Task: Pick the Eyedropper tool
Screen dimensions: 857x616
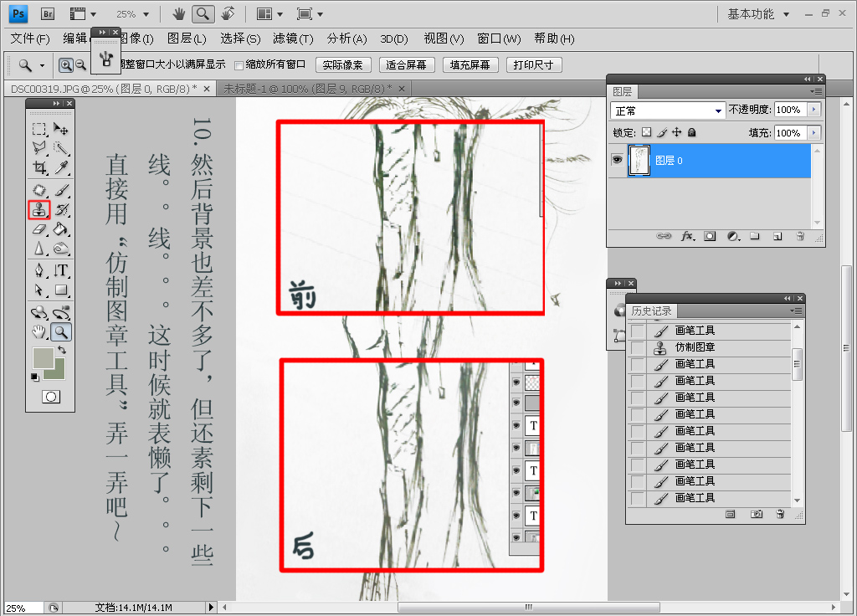Action: click(x=61, y=168)
